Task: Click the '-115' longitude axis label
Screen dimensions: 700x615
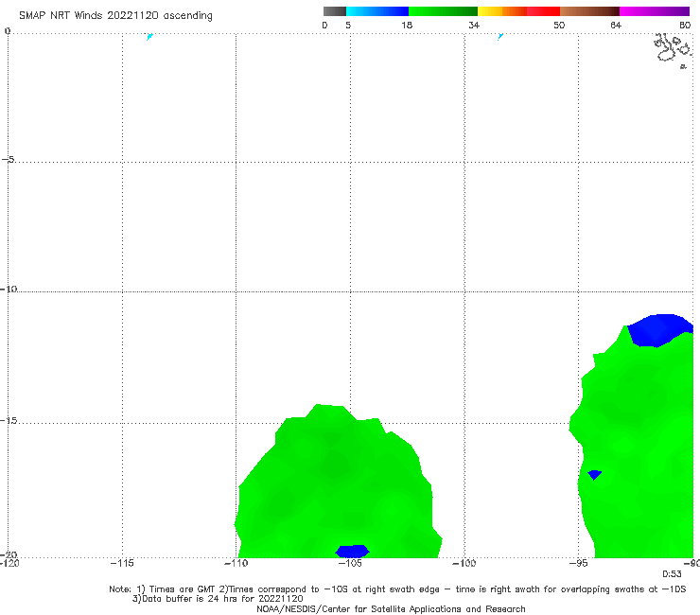Action: point(122,563)
